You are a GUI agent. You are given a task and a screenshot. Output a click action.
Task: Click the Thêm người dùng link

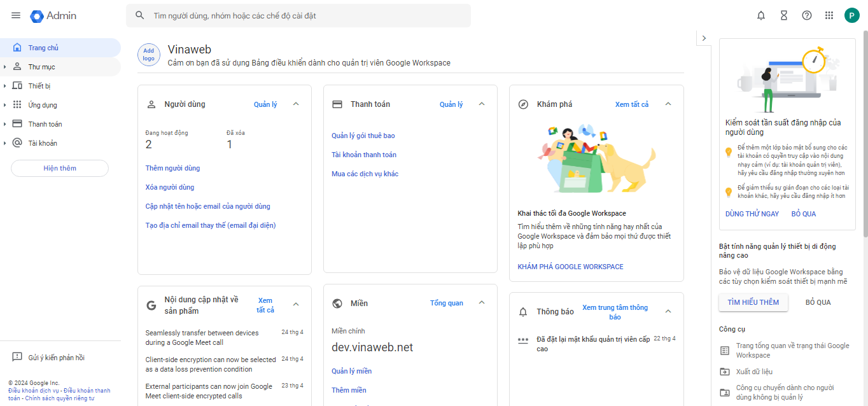[x=172, y=168]
